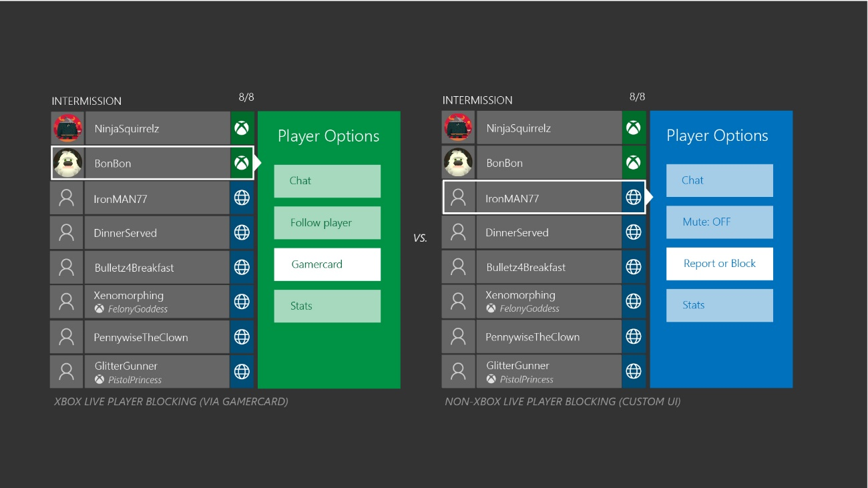Image resolution: width=868 pixels, height=488 pixels.
Task: Select BonBon name in left player list
Action: point(113,164)
